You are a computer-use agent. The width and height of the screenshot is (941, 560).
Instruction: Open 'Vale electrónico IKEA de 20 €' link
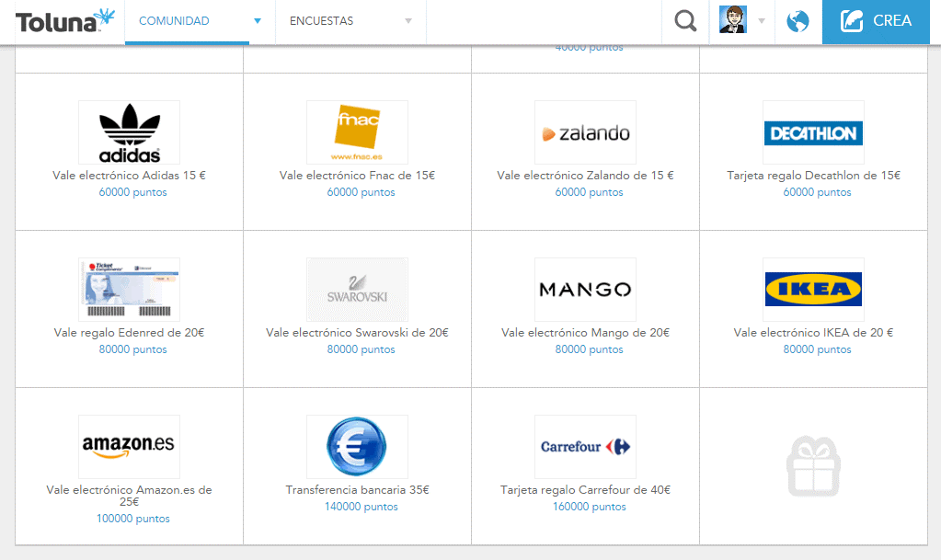click(x=813, y=333)
